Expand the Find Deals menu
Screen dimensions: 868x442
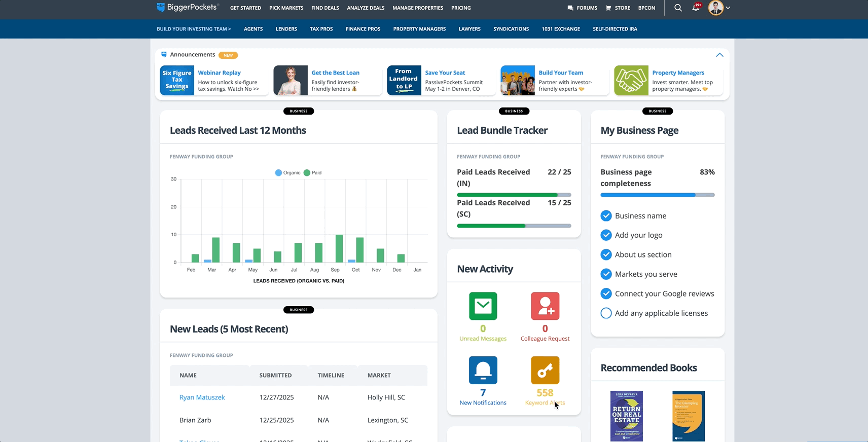click(325, 8)
